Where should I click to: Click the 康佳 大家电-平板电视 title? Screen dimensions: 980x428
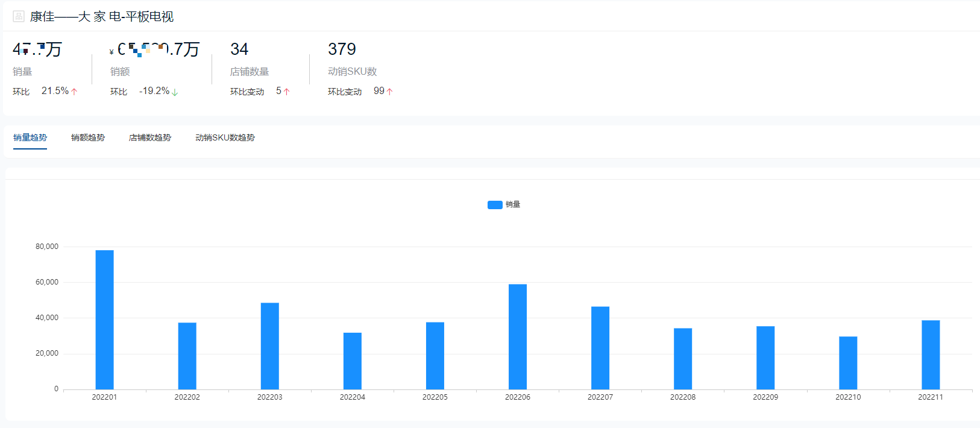(102, 16)
